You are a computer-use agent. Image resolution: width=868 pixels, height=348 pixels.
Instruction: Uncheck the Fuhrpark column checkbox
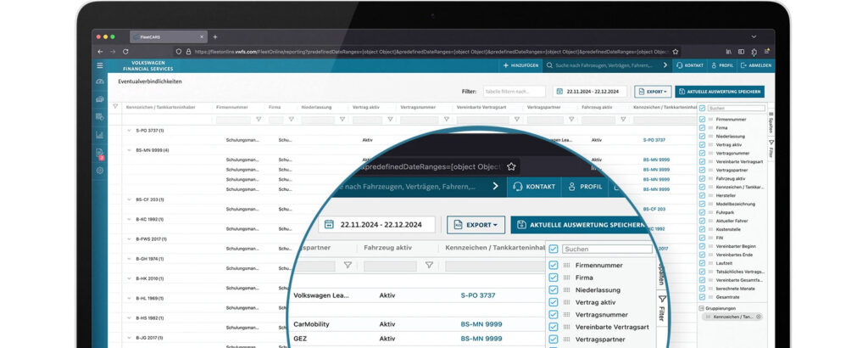[703, 212]
